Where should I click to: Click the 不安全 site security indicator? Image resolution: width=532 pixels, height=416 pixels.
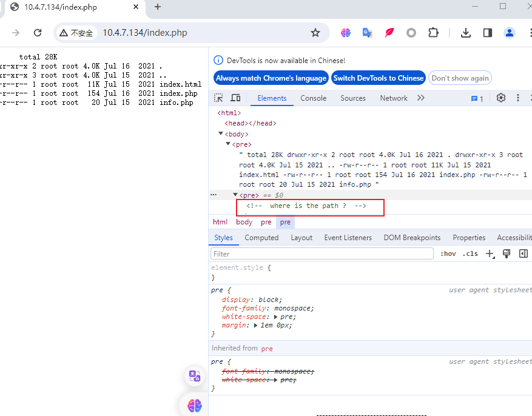click(76, 33)
